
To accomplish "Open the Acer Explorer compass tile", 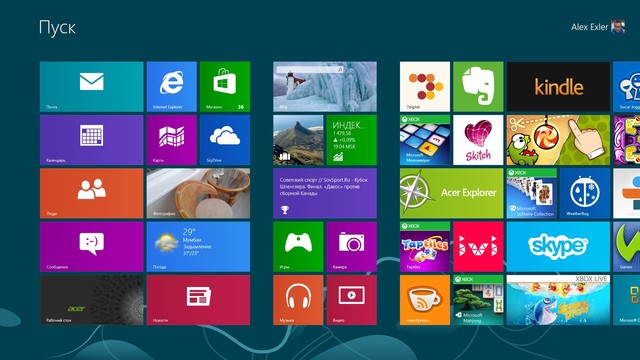I will click(x=451, y=193).
